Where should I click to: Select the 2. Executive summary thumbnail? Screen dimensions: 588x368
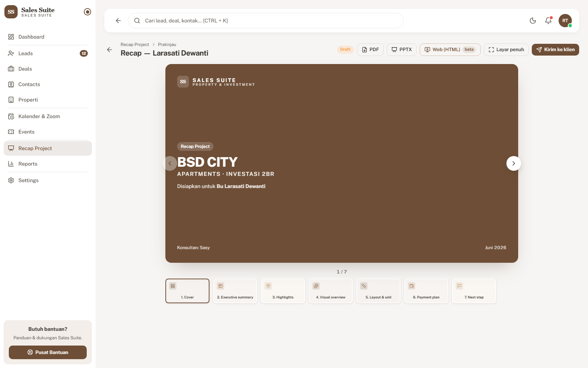235,291
